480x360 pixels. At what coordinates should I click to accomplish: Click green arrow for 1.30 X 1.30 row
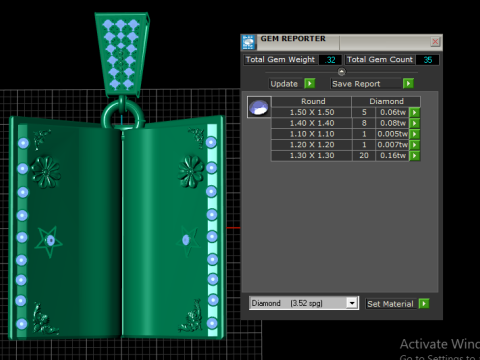point(414,156)
